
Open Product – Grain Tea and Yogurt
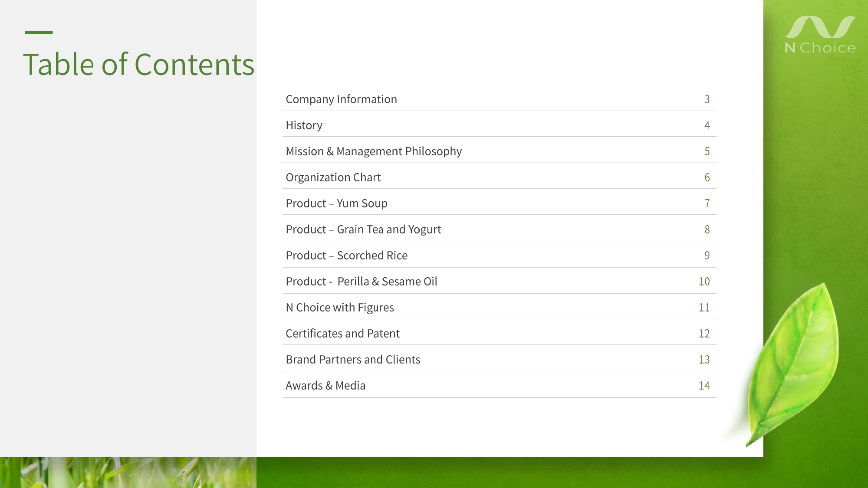pyautogui.click(x=363, y=229)
